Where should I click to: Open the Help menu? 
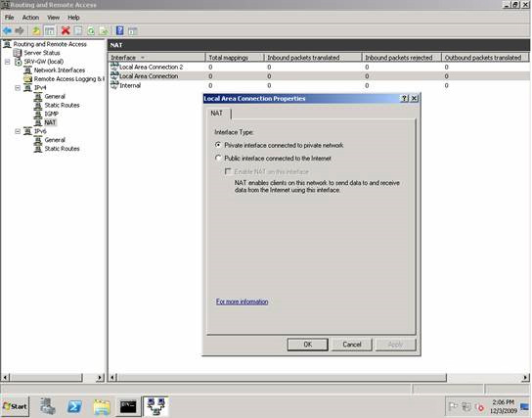coord(73,18)
